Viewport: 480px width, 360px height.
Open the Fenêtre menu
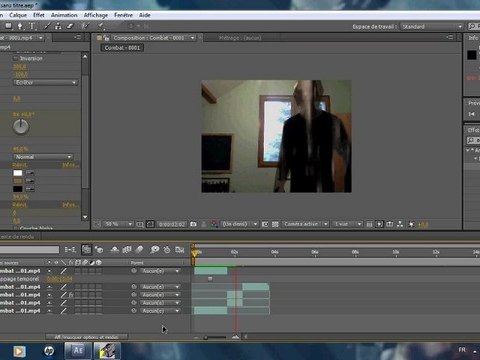coord(123,15)
